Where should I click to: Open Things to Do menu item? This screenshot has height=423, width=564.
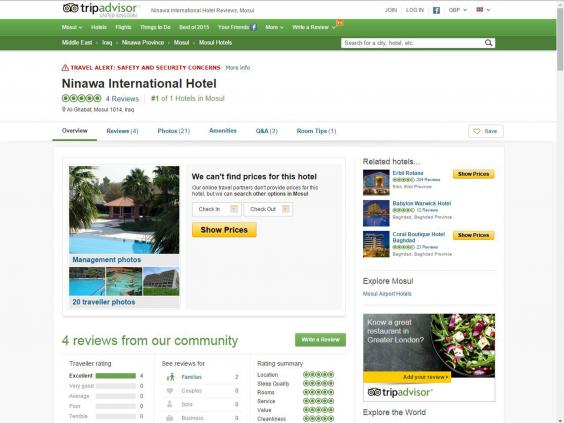155,27
